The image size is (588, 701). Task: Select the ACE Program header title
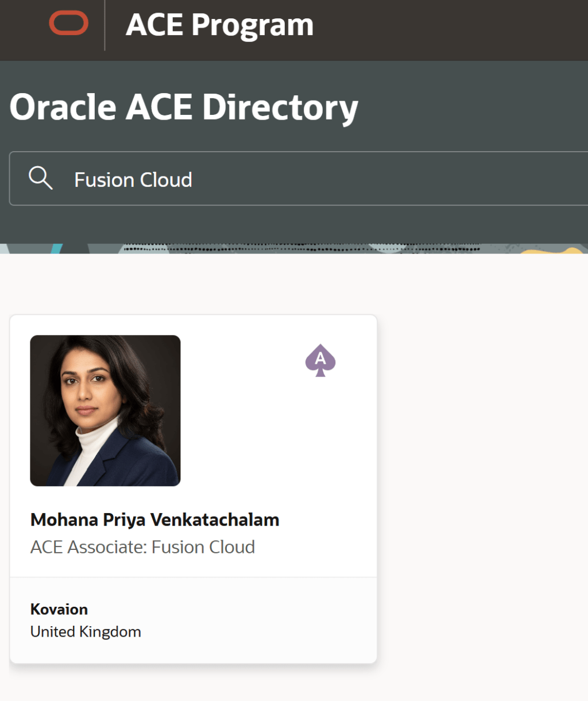[x=219, y=24]
